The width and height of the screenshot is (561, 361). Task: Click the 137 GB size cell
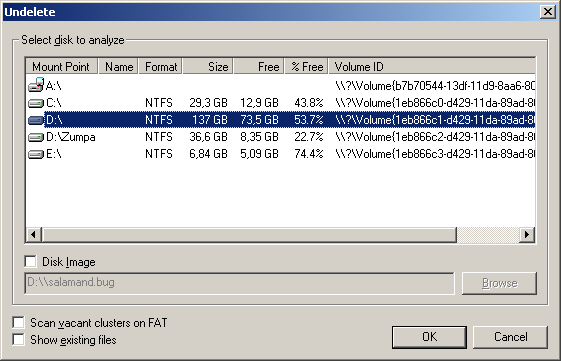tap(210, 120)
